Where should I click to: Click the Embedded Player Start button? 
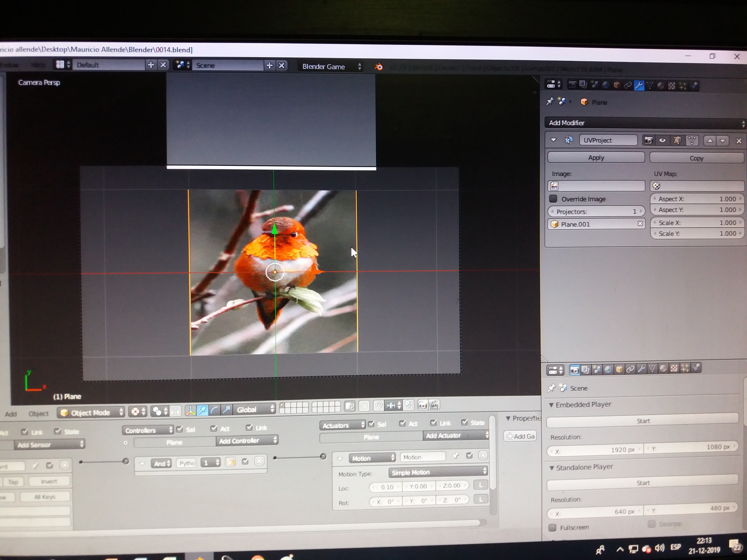point(643,421)
